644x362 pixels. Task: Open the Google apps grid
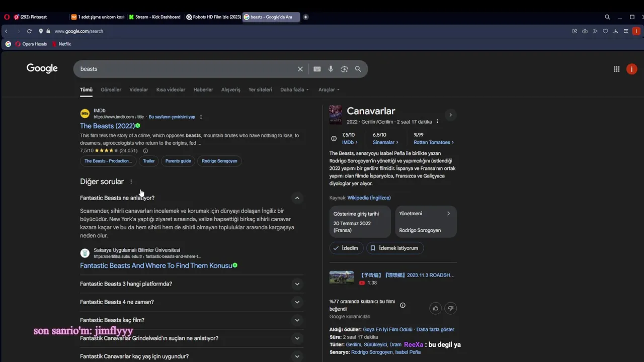click(616, 69)
